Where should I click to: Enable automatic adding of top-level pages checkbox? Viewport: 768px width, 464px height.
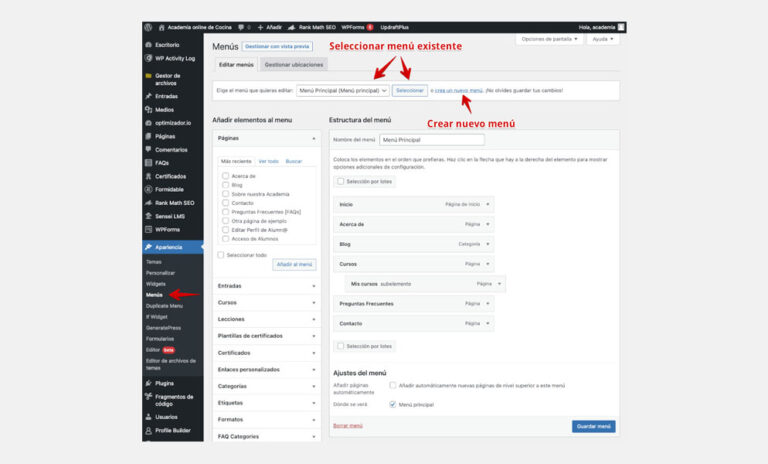click(393, 385)
